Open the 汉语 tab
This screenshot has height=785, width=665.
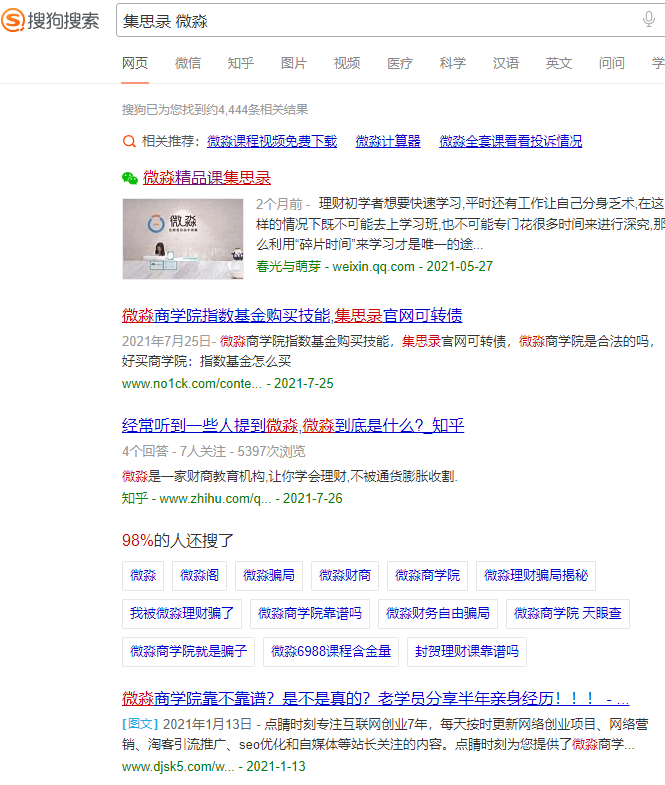[506, 63]
